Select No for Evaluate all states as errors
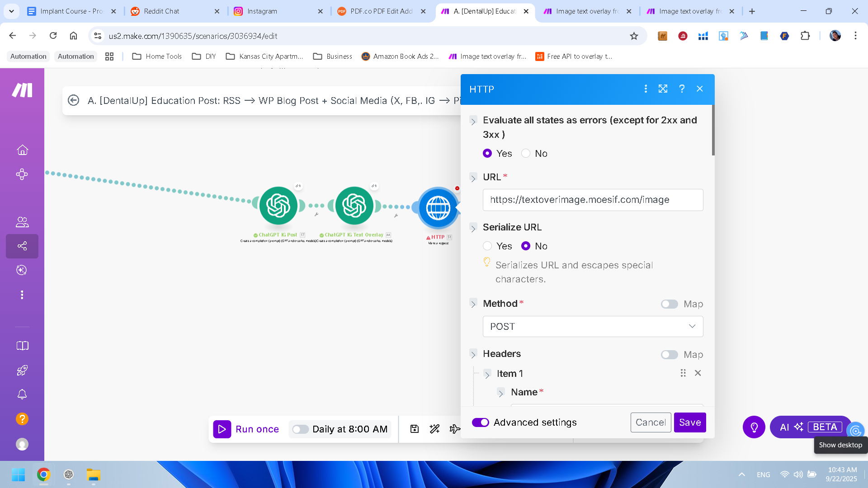Image resolution: width=868 pixels, height=488 pixels. pyautogui.click(x=526, y=154)
